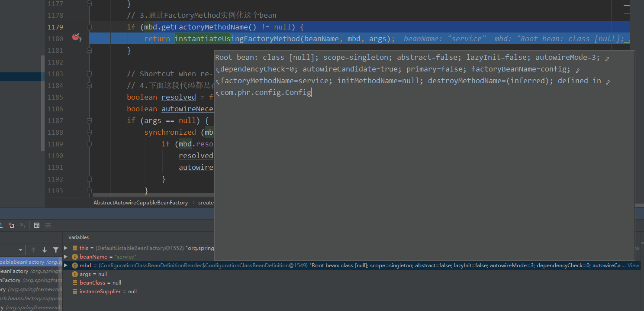Click 'boolean resolved' variable on line 1185

(x=179, y=97)
